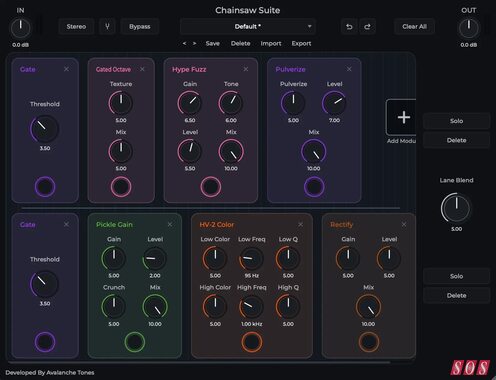Screen dimensions: 496x380
Task: Close the Pickle Gain module
Action: point(170,224)
